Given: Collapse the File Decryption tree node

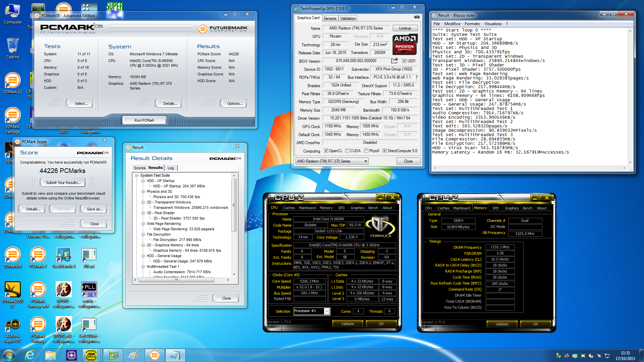Looking at the screenshot, I should (143, 234).
